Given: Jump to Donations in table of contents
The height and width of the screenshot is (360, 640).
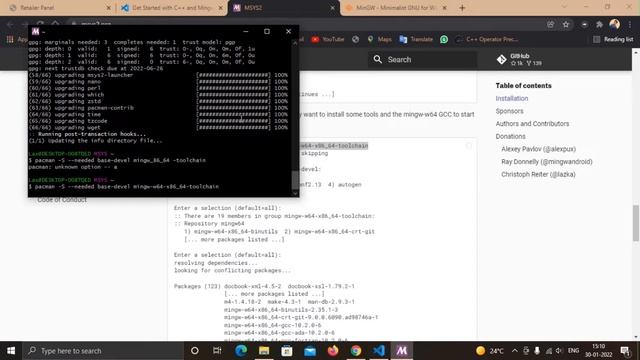Looking at the screenshot, I should (x=510, y=136).
